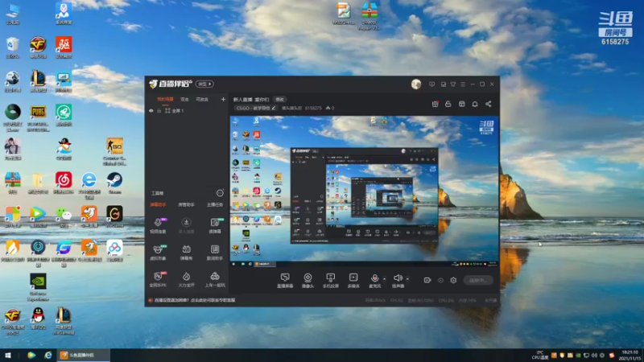Click the gift box icon with red dot

[x=436, y=105]
